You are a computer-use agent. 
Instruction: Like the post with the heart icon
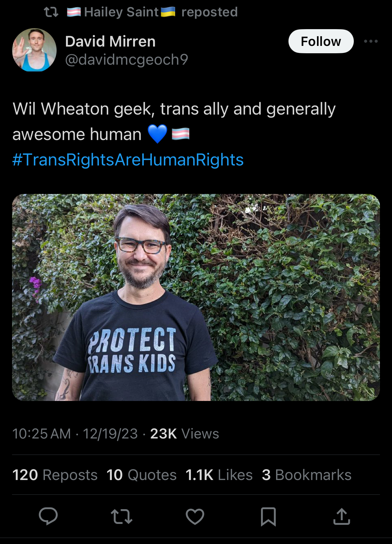coord(195,516)
